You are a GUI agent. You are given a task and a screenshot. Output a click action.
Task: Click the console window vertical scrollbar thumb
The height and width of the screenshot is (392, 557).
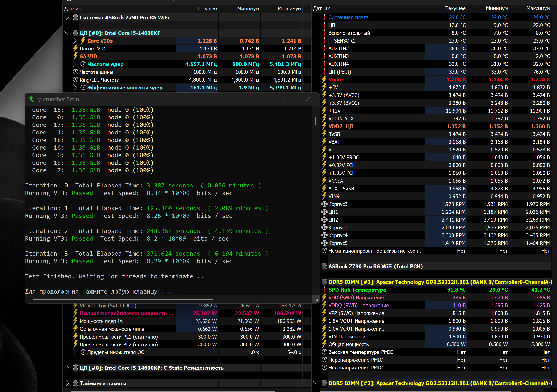(315, 121)
